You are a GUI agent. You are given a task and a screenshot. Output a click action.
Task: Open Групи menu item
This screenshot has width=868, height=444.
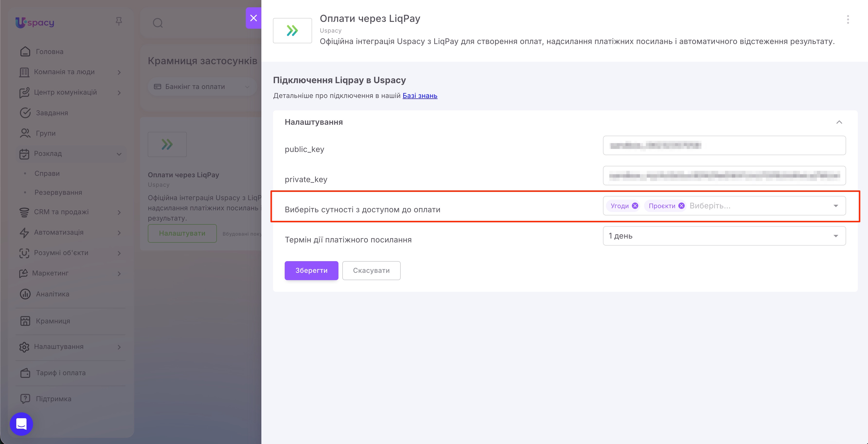46,133
